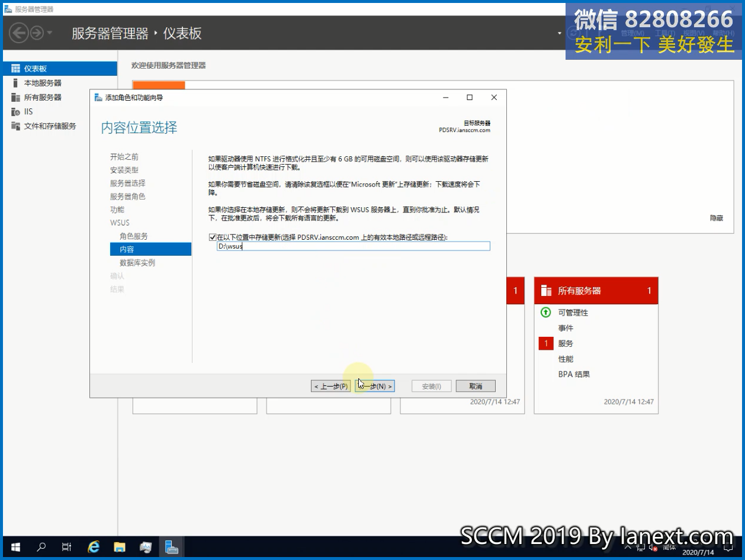Image resolution: width=745 pixels, height=560 pixels.
Task: Open the navigation history dropdown beside the forward arrow
Action: (x=50, y=33)
